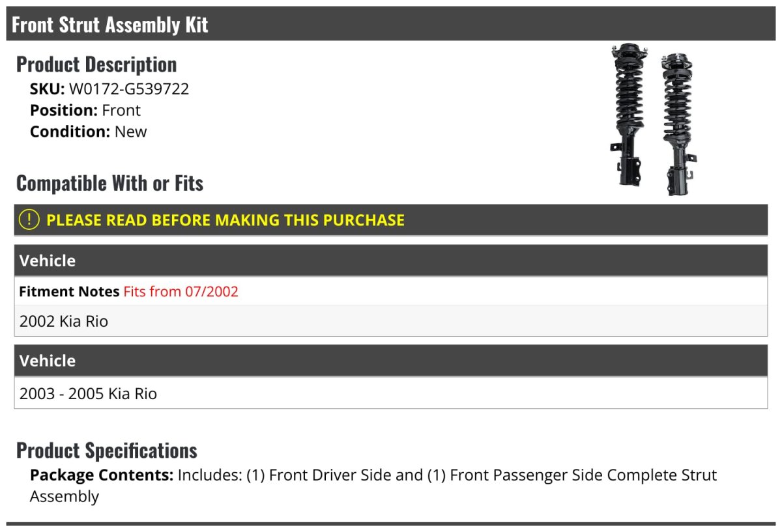Click the SKU number W0172-G539722
This screenshot has width=782, height=532.
point(129,89)
